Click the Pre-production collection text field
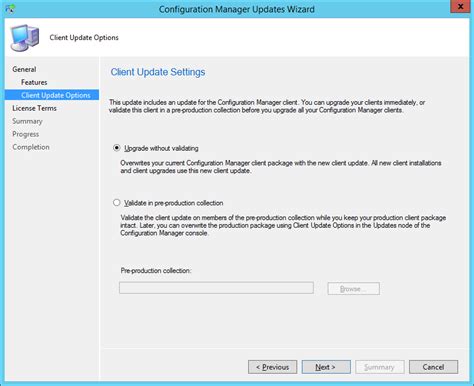The height and width of the screenshot is (386, 474). (216, 288)
